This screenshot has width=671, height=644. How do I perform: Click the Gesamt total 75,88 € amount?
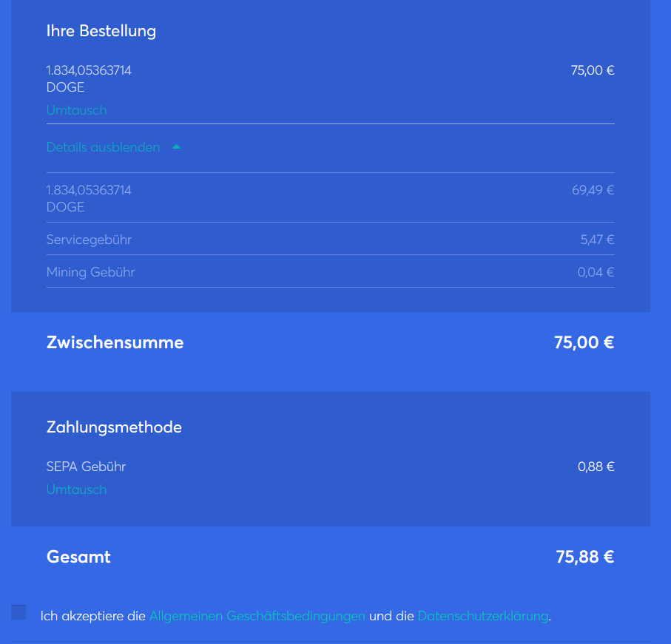click(584, 557)
